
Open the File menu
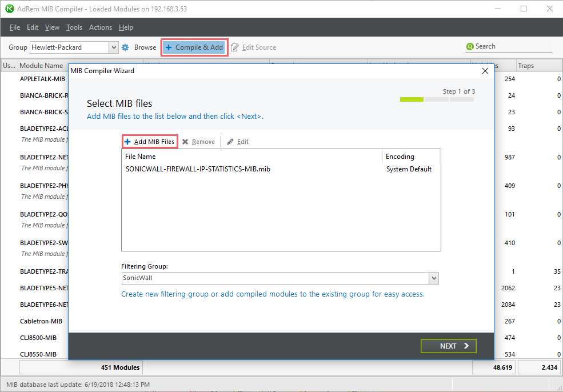pos(15,27)
